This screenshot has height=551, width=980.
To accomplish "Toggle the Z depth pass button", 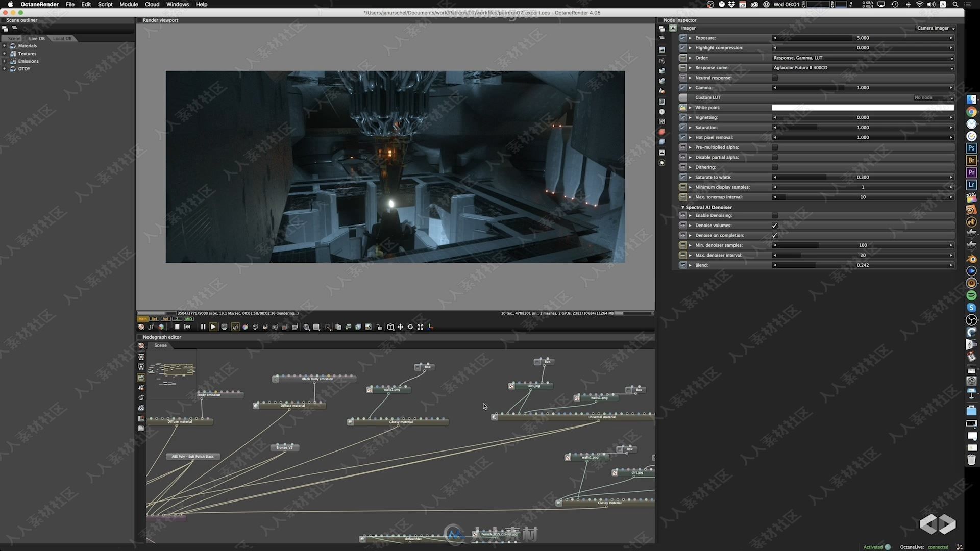I will point(177,319).
